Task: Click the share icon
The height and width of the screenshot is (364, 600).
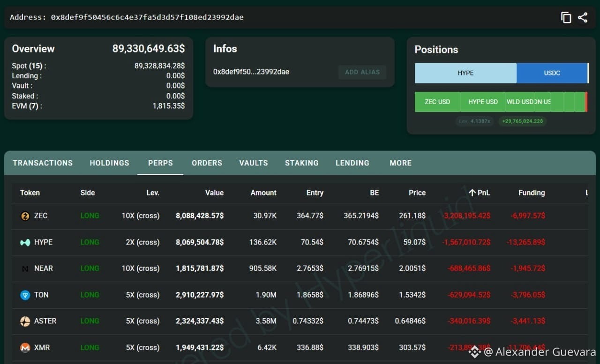Action: point(583,18)
